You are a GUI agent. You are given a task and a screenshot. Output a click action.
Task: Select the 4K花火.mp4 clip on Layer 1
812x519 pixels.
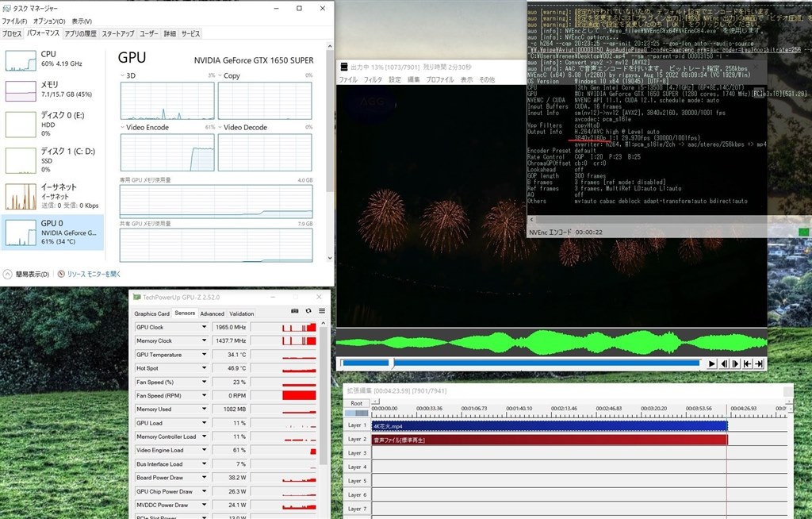[x=547, y=425]
